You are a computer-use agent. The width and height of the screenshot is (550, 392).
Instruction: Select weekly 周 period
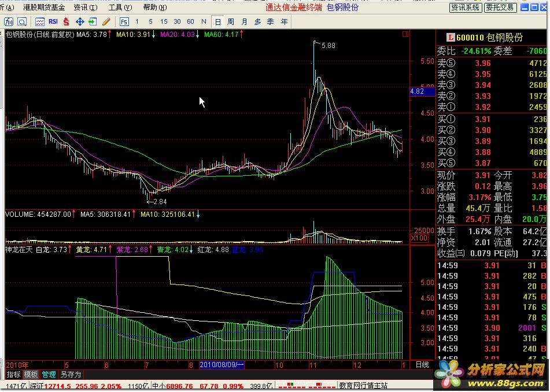pos(230,22)
